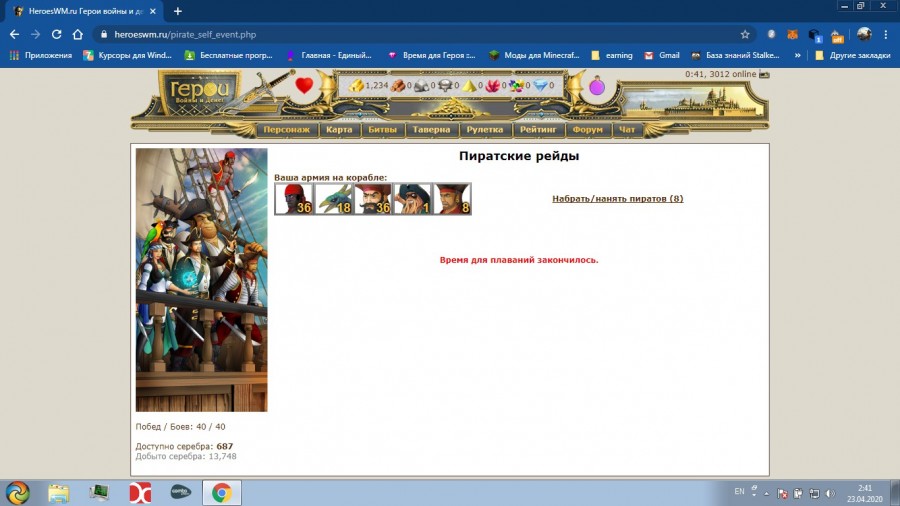Click the multicolor gems resource icon
900x506 pixels.
click(516, 85)
